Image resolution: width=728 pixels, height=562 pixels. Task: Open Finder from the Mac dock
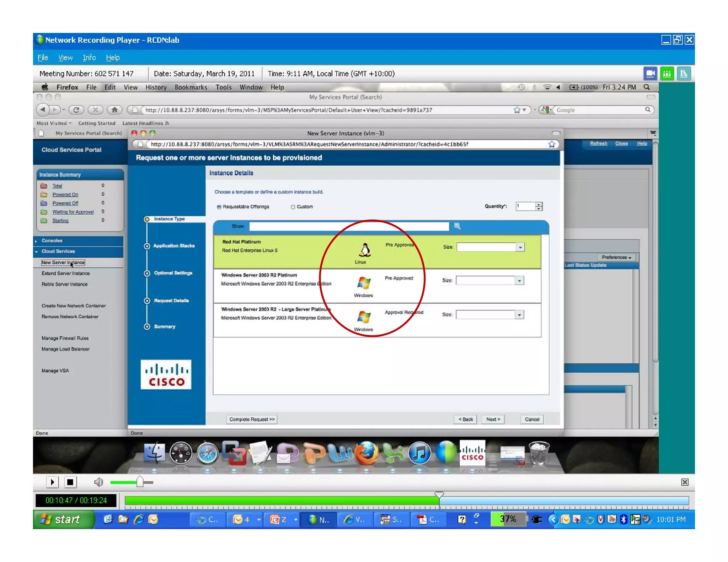(154, 453)
